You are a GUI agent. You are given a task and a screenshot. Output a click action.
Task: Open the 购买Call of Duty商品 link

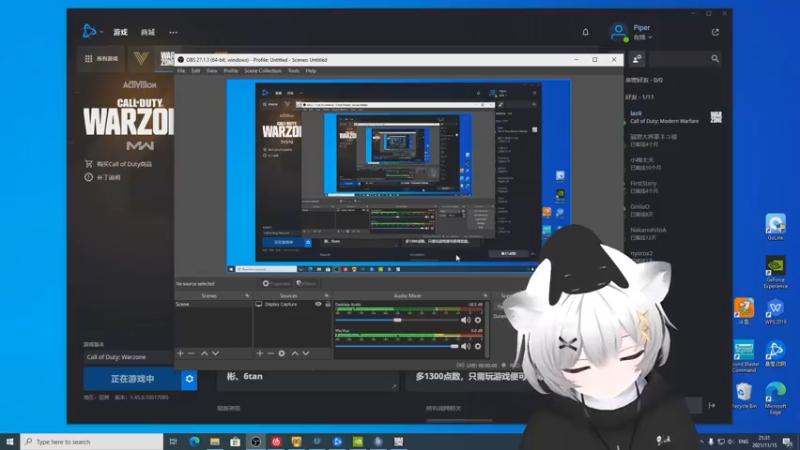click(118, 164)
